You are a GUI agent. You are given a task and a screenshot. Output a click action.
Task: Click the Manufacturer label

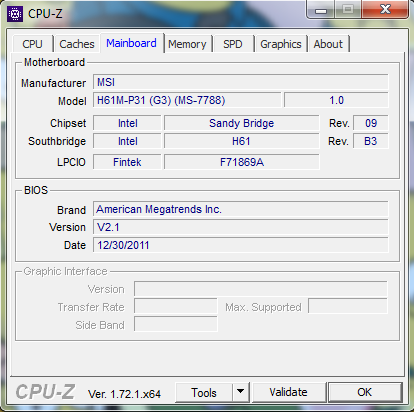pyautogui.click(x=53, y=83)
